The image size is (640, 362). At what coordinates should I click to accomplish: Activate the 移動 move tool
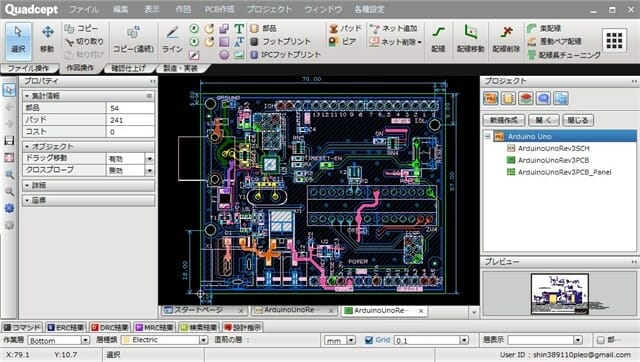tap(47, 41)
